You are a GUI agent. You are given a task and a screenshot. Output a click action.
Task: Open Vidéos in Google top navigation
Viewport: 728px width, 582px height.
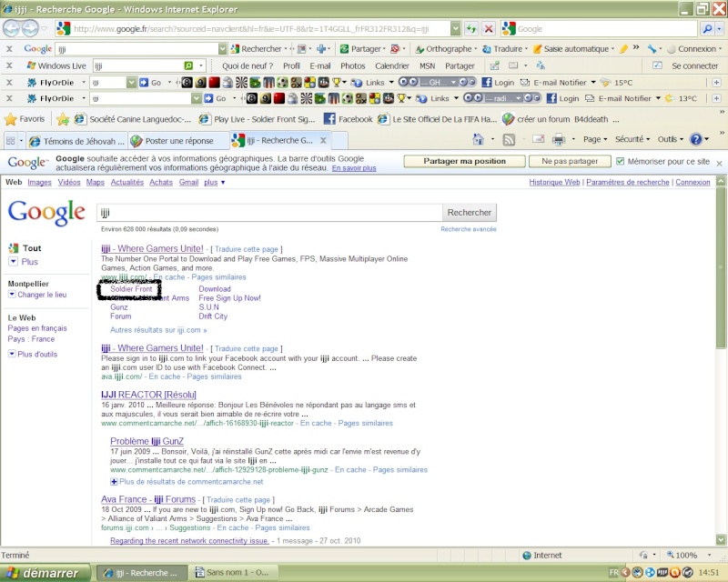tap(69, 183)
